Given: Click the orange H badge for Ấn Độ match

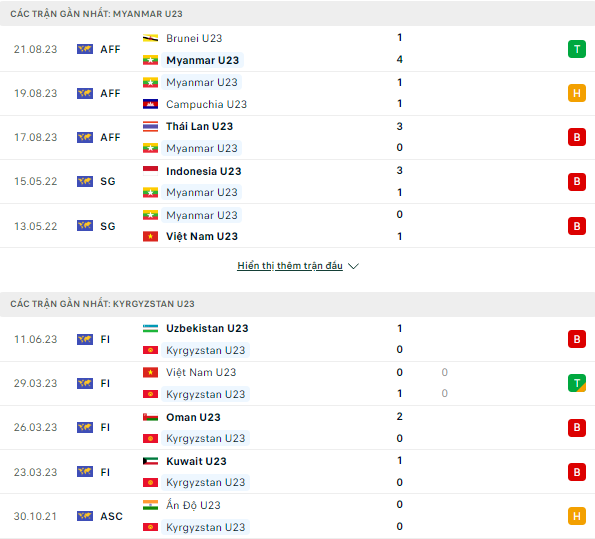Looking at the screenshot, I should pyautogui.click(x=576, y=516).
